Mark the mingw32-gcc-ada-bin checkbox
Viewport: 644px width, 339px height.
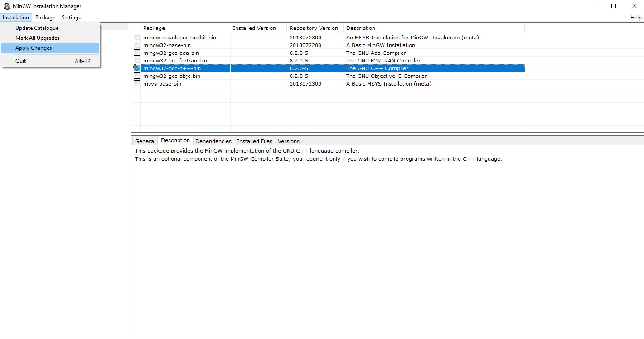point(137,53)
